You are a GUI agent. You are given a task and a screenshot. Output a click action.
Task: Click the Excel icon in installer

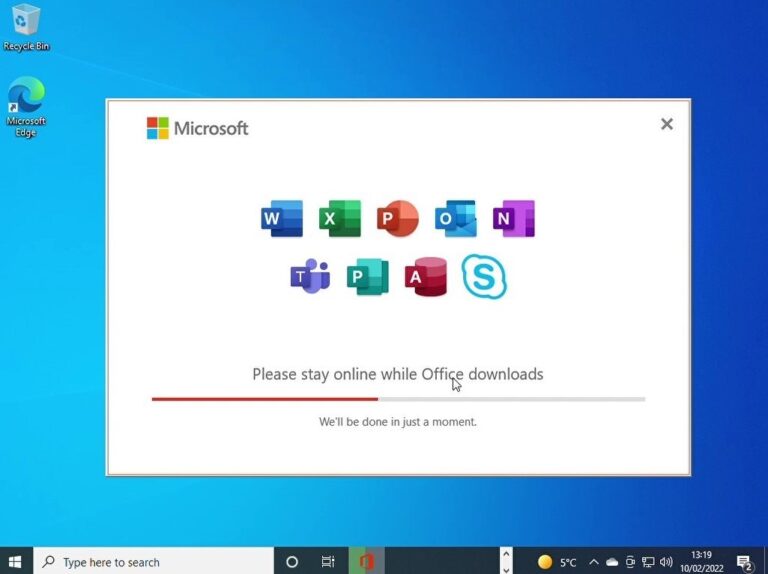[340, 218]
